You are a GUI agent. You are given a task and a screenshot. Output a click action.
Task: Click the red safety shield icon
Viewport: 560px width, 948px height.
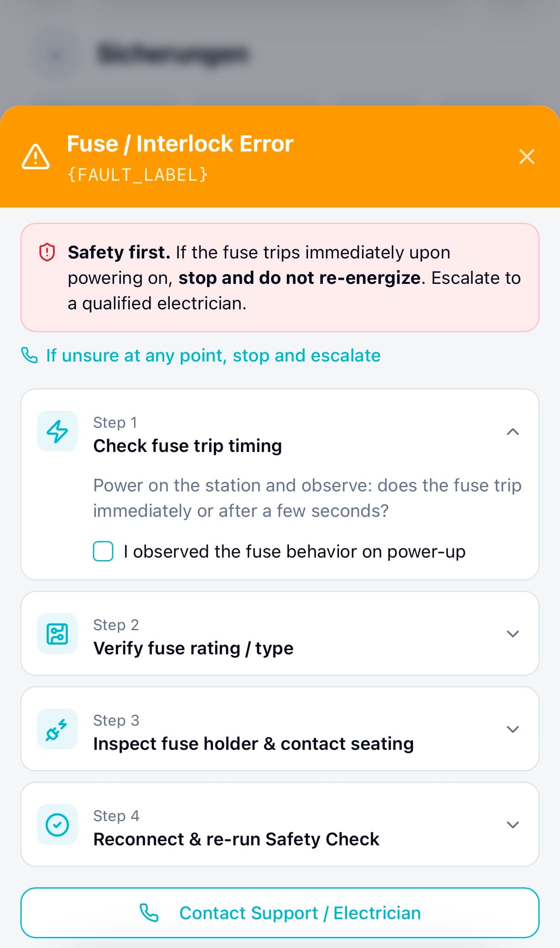pyautogui.click(x=47, y=252)
